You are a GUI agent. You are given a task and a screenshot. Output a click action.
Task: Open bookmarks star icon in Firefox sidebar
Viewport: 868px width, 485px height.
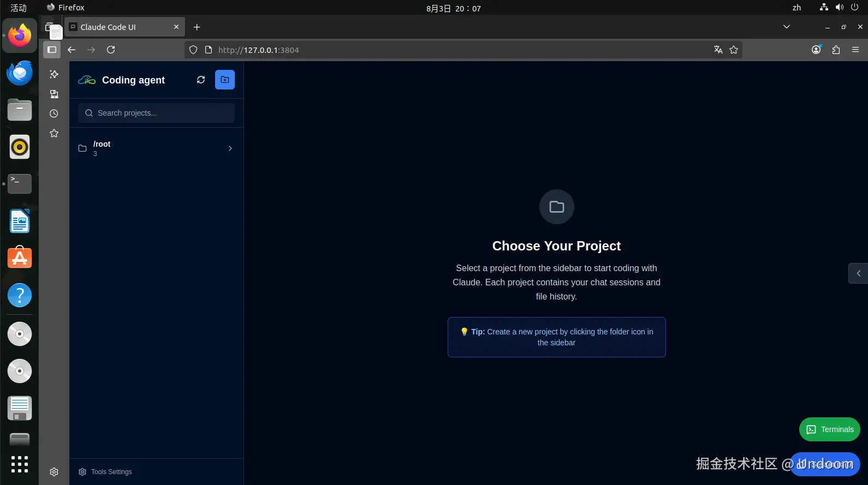coord(54,133)
